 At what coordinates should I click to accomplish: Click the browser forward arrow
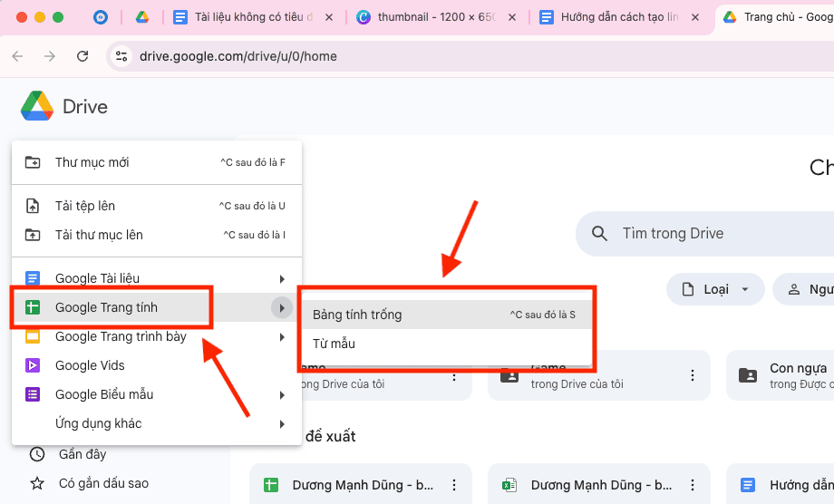point(50,56)
